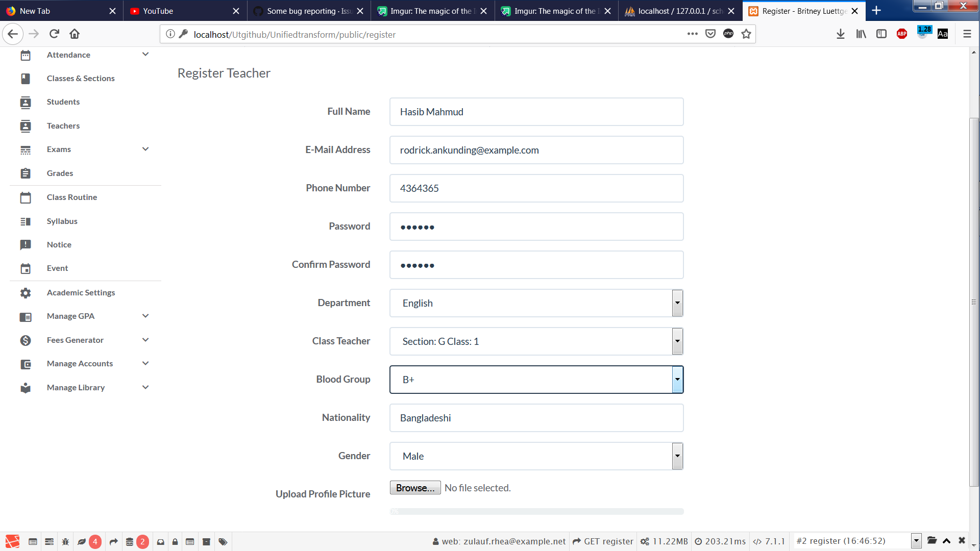Open the queries panel in Laravel Debugbar
Screen dimensions: 980x551
[x=130, y=541]
